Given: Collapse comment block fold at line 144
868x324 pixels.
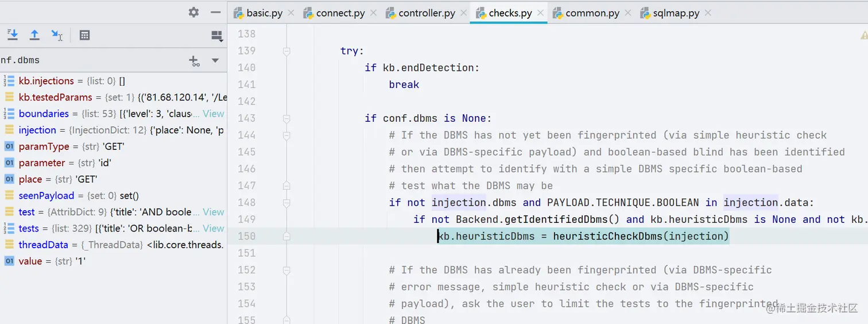Looking at the screenshot, I should (x=286, y=136).
